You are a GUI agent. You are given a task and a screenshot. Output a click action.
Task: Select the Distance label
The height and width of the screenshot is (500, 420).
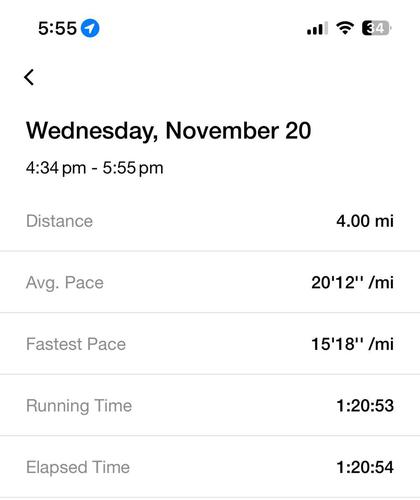pos(59,221)
